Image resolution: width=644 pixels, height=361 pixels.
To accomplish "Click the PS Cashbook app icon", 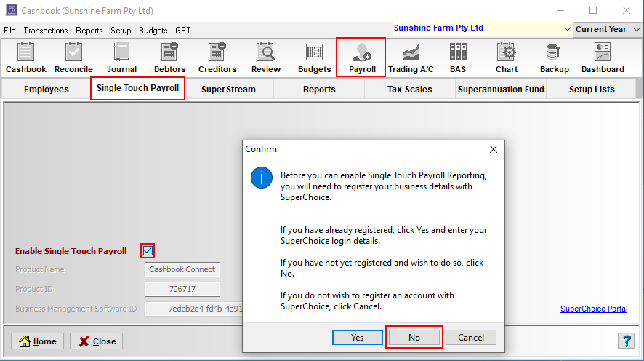I will tap(12, 10).
